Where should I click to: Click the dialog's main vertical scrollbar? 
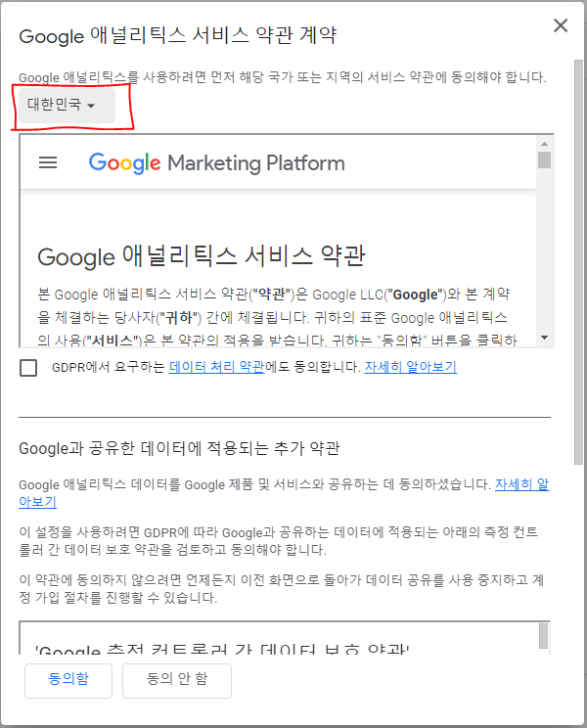click(x=578, y=261)
